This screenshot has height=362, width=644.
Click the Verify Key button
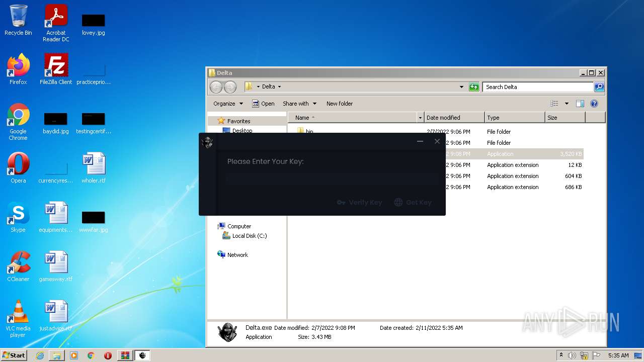[x=359, y=202]
